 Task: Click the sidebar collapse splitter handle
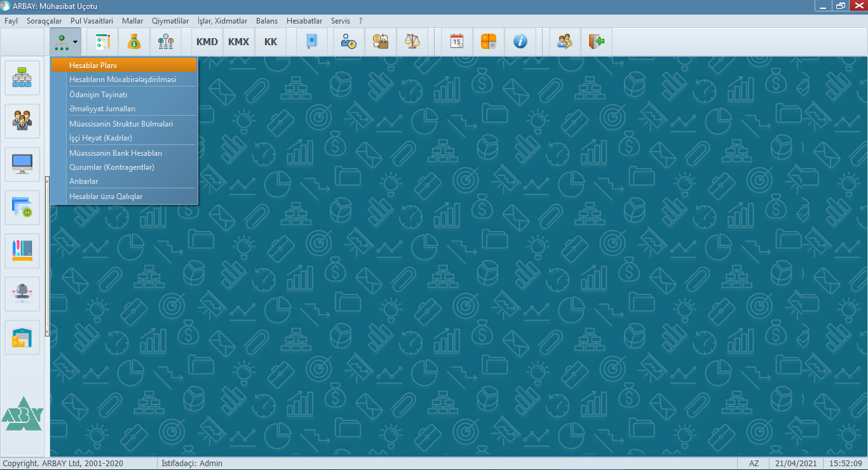(x=47, y=256)
